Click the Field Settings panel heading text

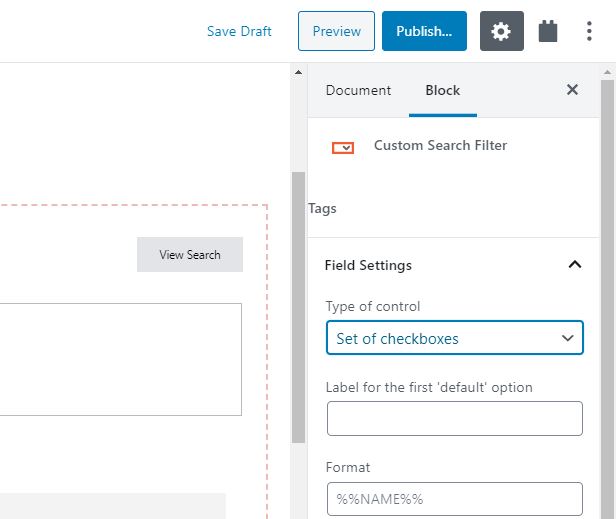368,265
